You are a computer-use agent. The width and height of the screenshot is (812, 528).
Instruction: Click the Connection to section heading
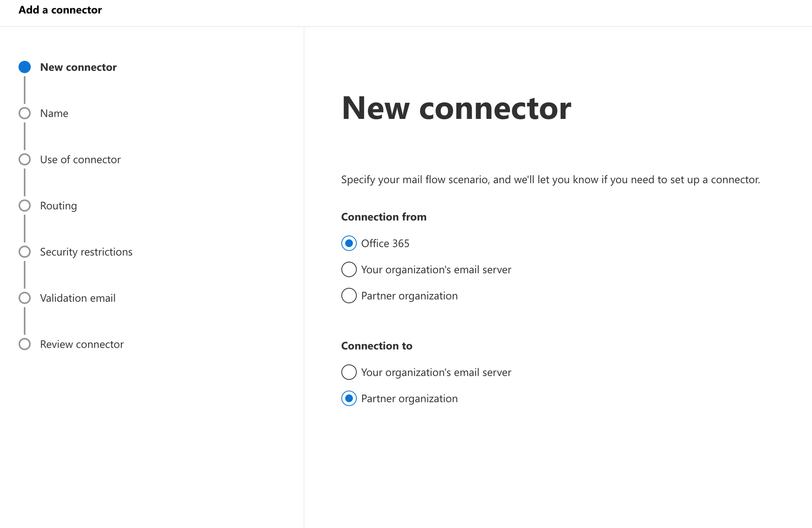tap(376, 346)
